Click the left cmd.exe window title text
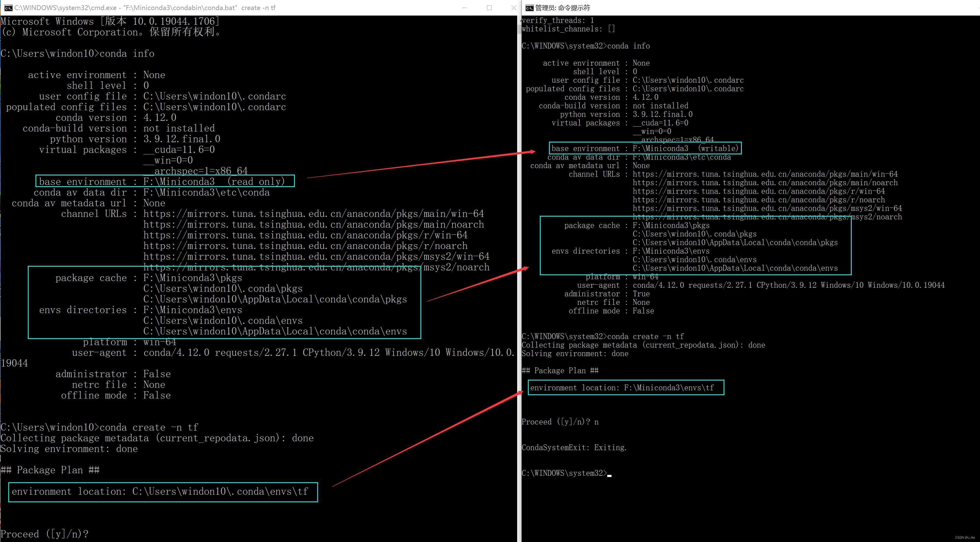 [x=145, y=8]
